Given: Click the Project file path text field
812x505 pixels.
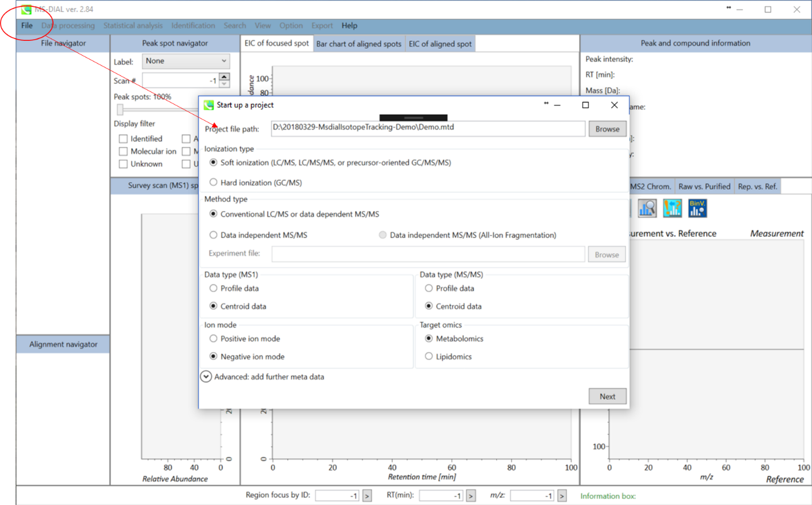Looking at the screenshot, I should (x=428, y=128).
